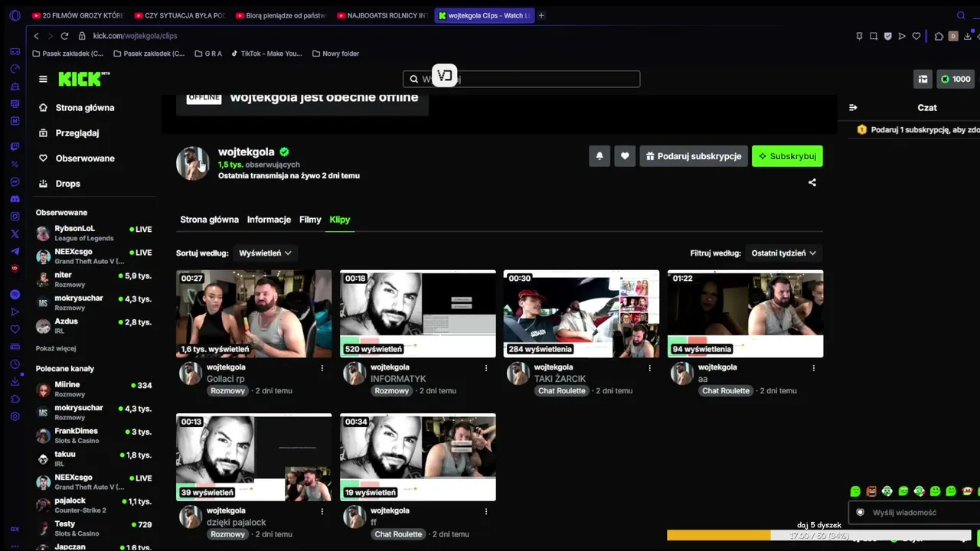Screen dimensions: 980x551
Task: Toggle notifications bell for wojtekgola
Action: click(x=599, y=156)
